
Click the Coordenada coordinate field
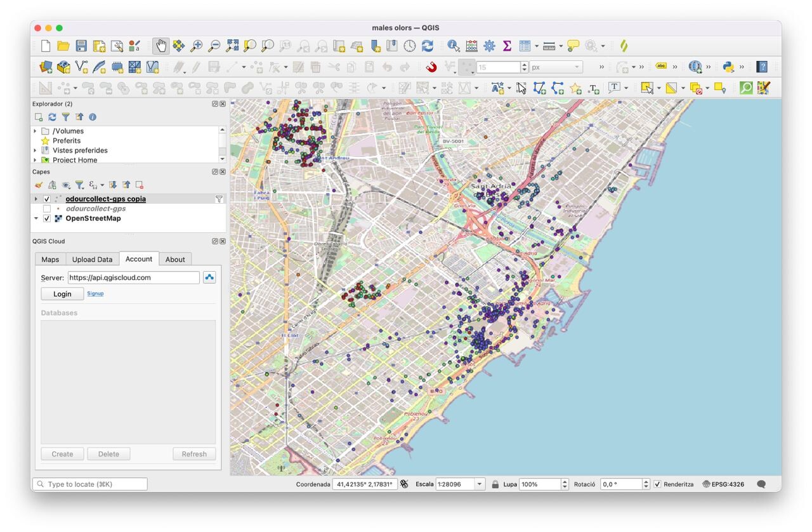click(364, 484)
